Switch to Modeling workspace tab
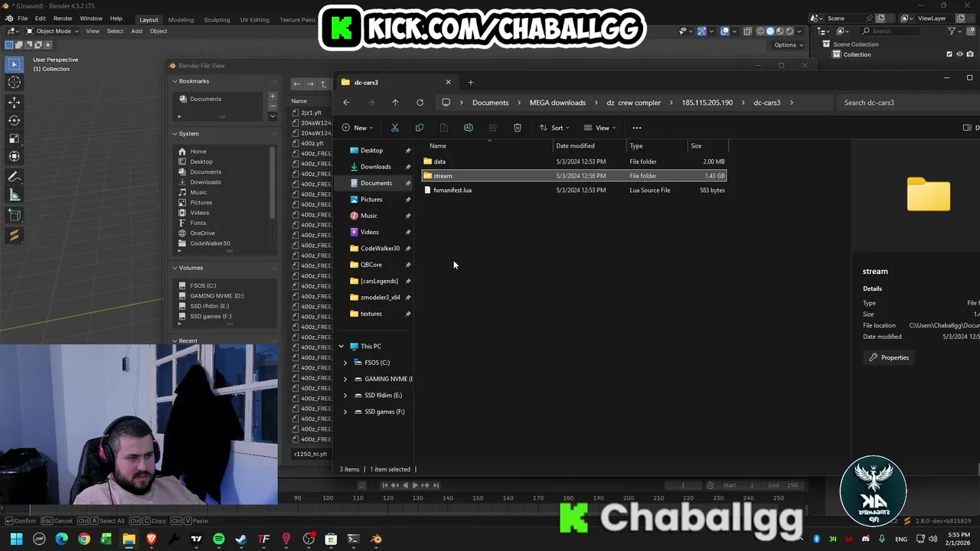This screenshot has height=551, width=980. tap(181, 19)
